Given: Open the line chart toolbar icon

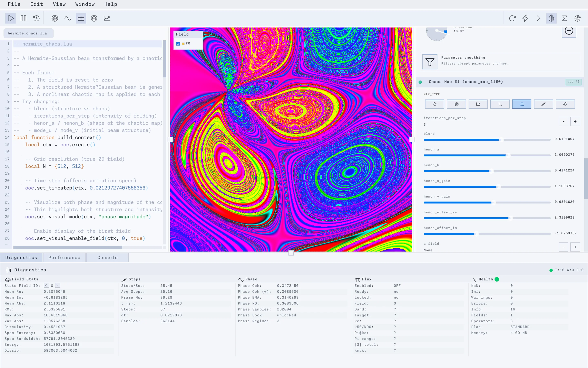Looking at the screenshot, I should [x=107, y=18].
